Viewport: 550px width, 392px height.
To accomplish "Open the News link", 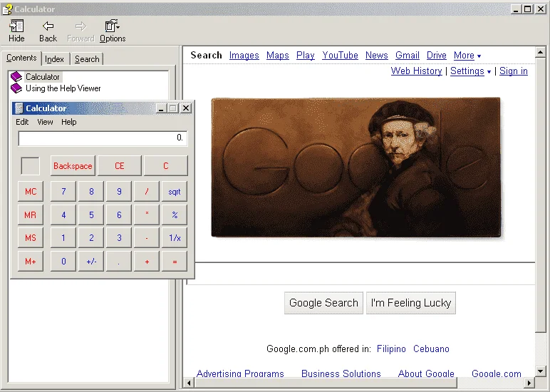I will point(376,56).
